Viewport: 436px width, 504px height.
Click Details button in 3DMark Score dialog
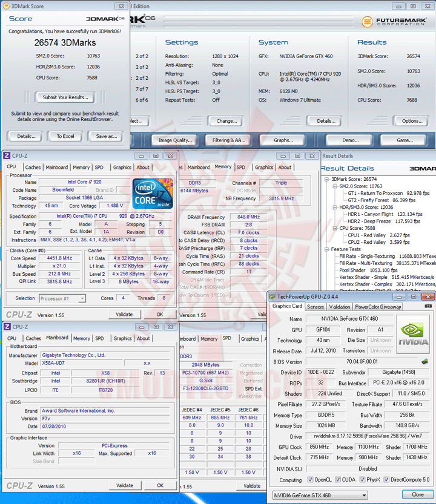coord(26,136)
